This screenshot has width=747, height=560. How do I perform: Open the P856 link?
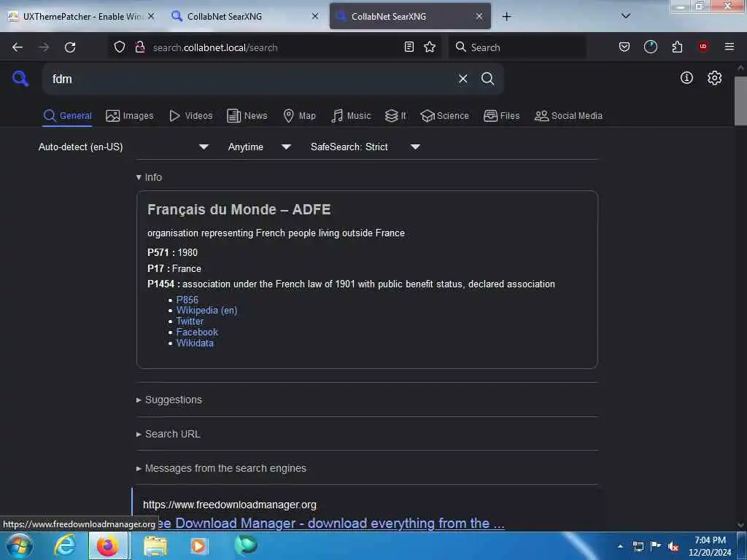pyautogui.click(x=187, y=300)
